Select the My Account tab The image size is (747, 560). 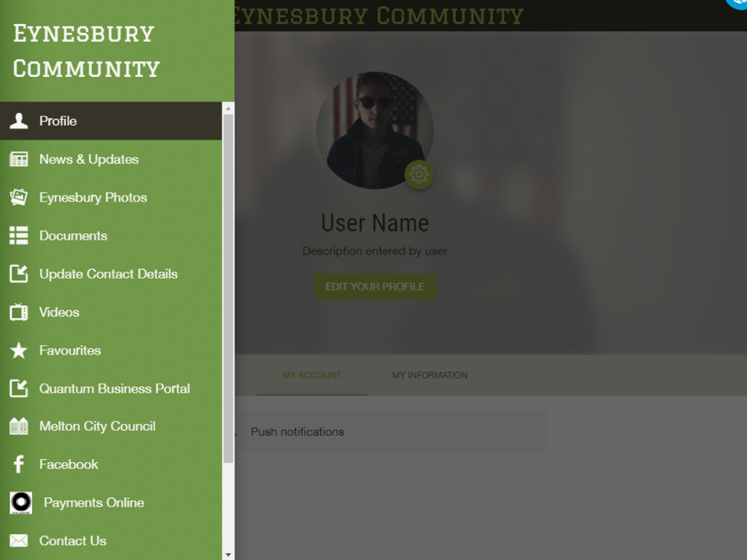tap(311, 376)
